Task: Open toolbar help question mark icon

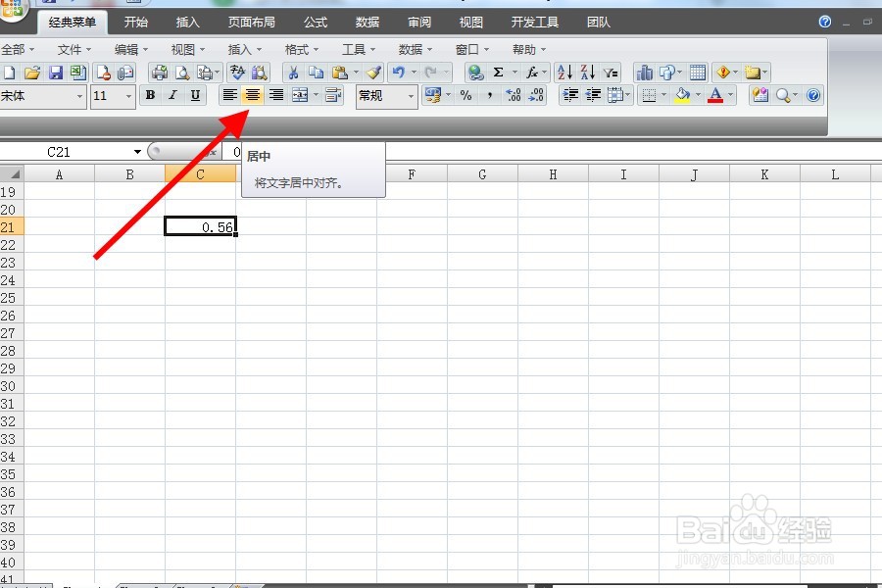Action: click(813, 96)
